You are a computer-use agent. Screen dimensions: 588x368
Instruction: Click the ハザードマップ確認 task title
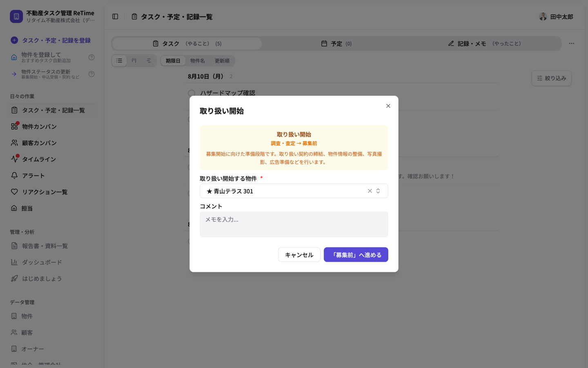click(x=227, y=93)
